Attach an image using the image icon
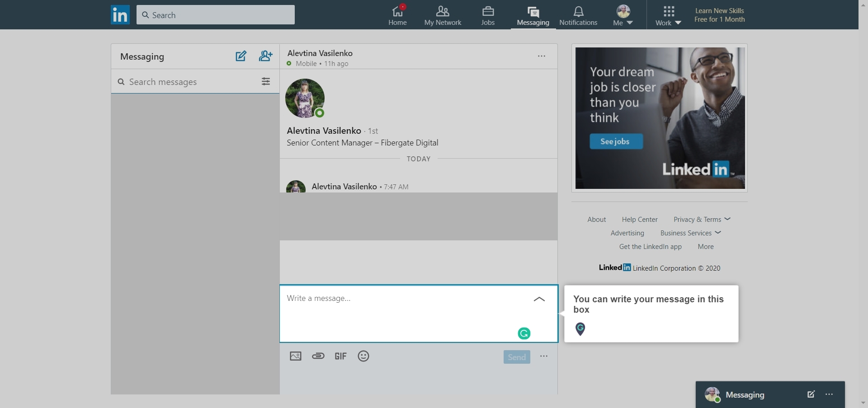This screenshot has height=408, width=868. 296,356
